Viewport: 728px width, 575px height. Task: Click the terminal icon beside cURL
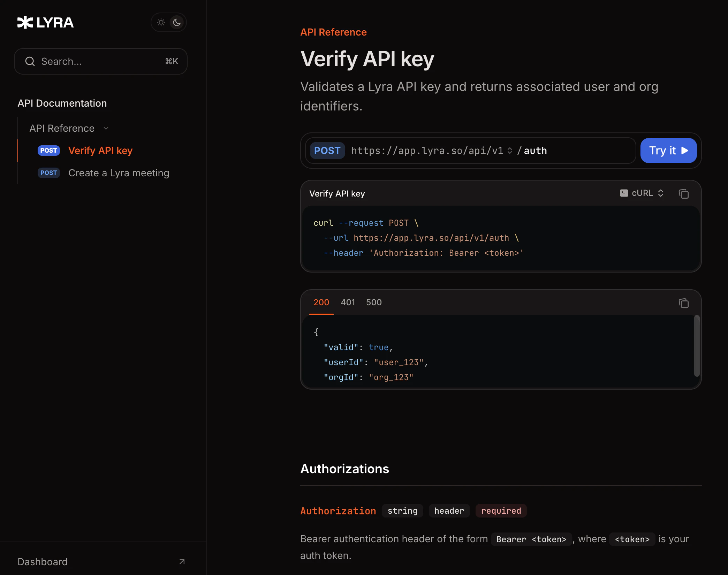(x=624, y=193)
